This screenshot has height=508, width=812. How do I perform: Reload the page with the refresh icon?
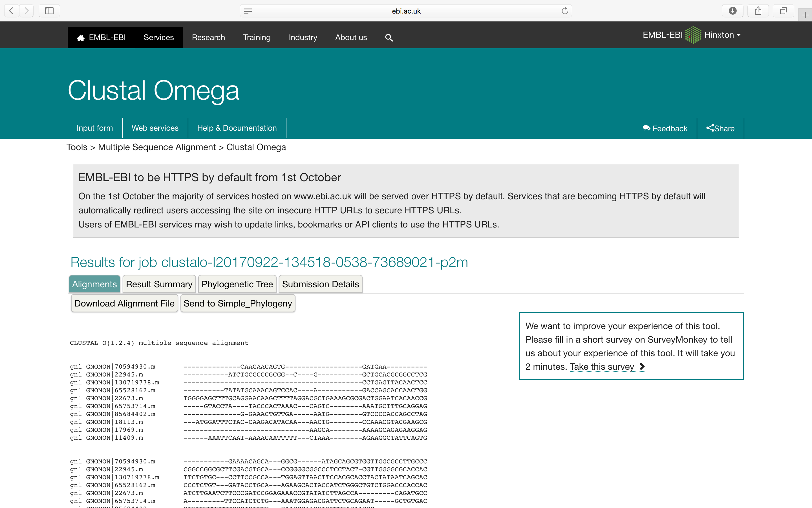(x=565, y=11)
